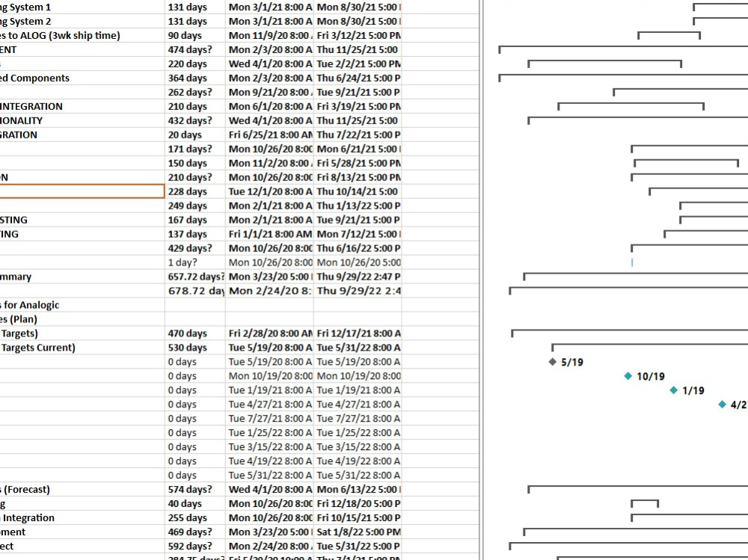The image size is (748, 560).
Task: Click the 1/19 milestone diamond
Action: pyautogui.click(x=674, y=390)
